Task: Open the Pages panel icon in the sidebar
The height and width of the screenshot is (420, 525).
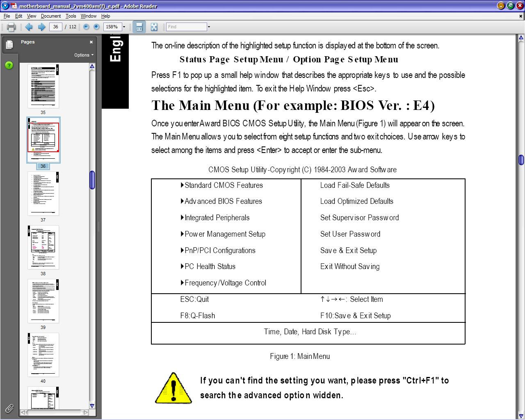Action: click(9, 44)
